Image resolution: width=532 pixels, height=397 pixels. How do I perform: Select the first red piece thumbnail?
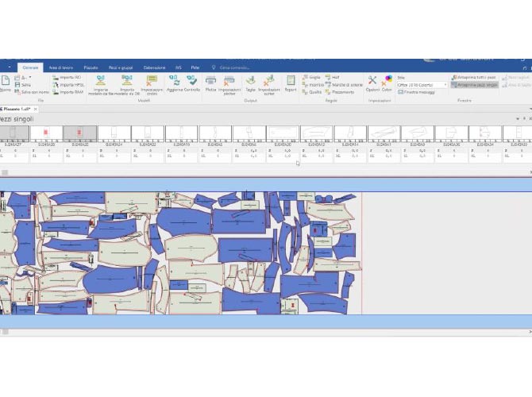point(46,131)
